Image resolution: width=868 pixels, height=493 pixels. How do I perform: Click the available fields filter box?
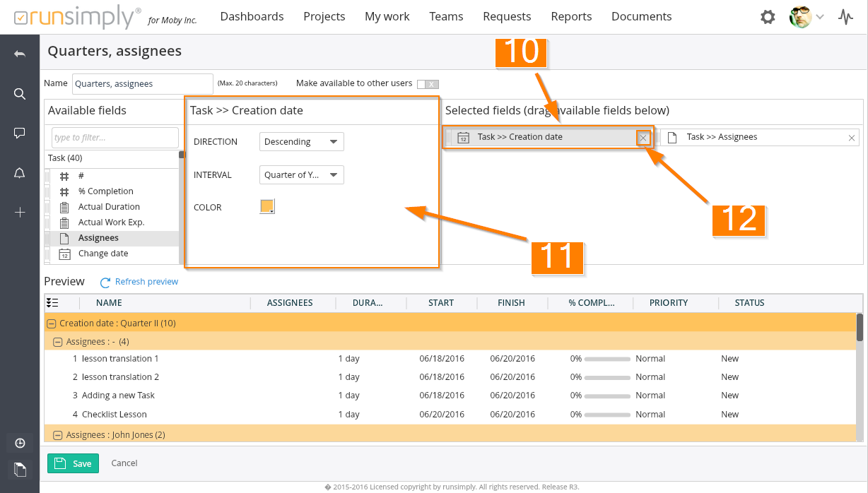tap(115, 138)
